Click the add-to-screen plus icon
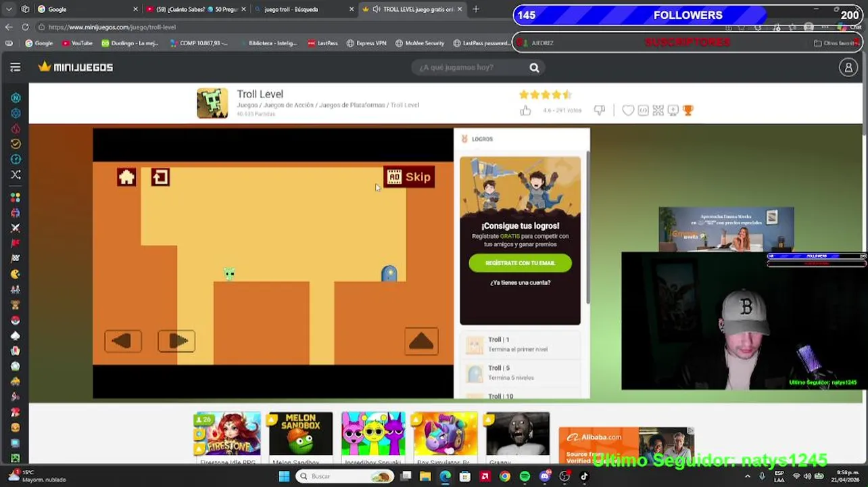Screen dimensions: 868x487 click(x=673, y=110)
